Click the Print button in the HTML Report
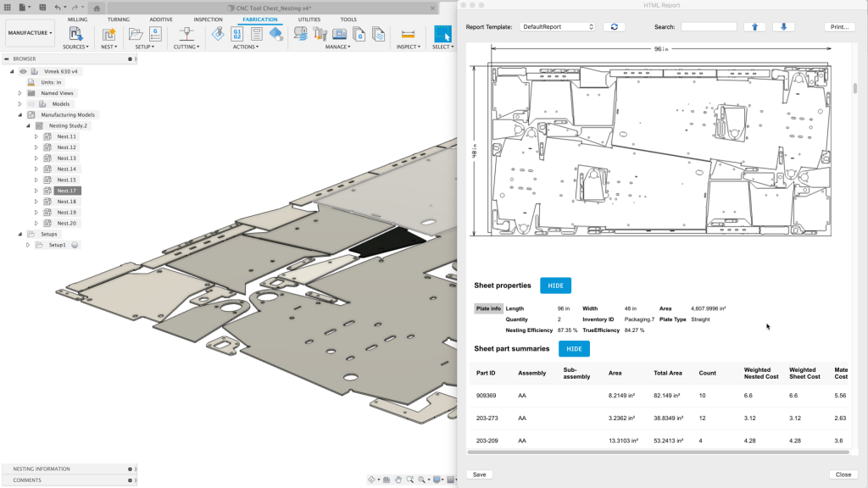This screenshot has width=868, height=488. [x=838, y=26]
